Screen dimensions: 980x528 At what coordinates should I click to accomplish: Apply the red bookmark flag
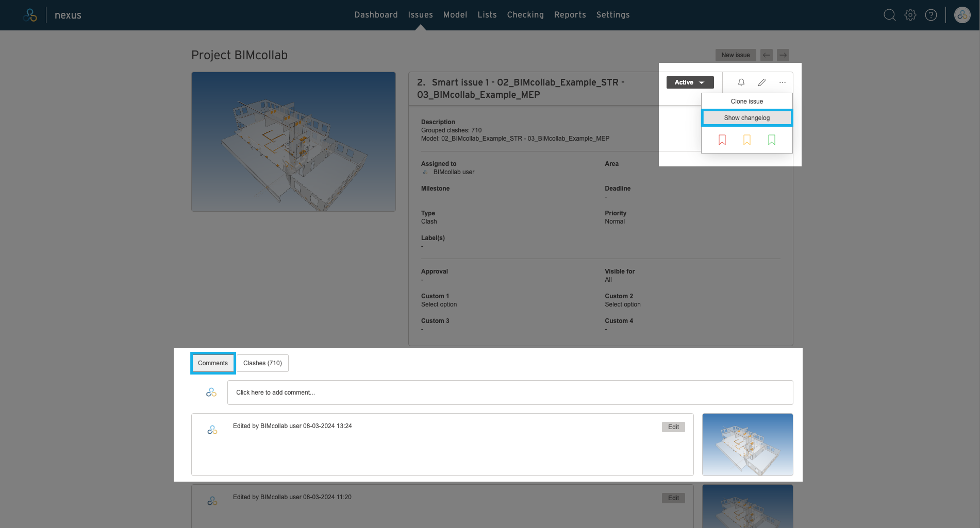coord(722,140)
